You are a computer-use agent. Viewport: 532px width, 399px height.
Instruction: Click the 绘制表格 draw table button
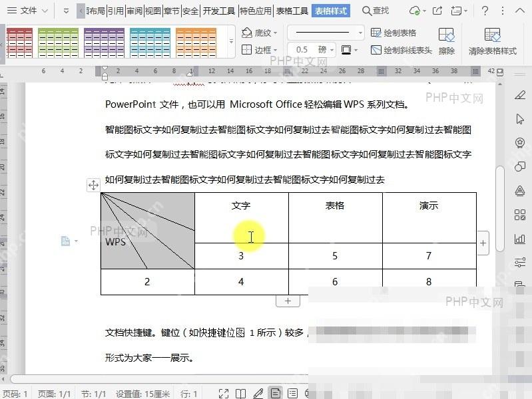[394, 33]
